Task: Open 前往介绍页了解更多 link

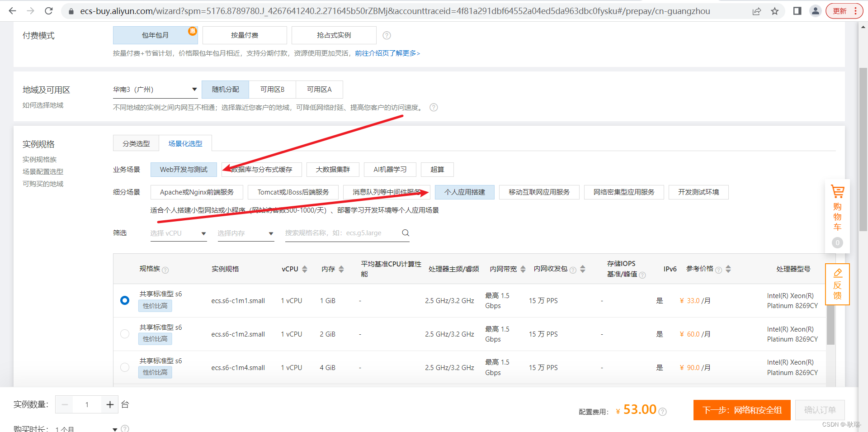Action: [387, 53]
